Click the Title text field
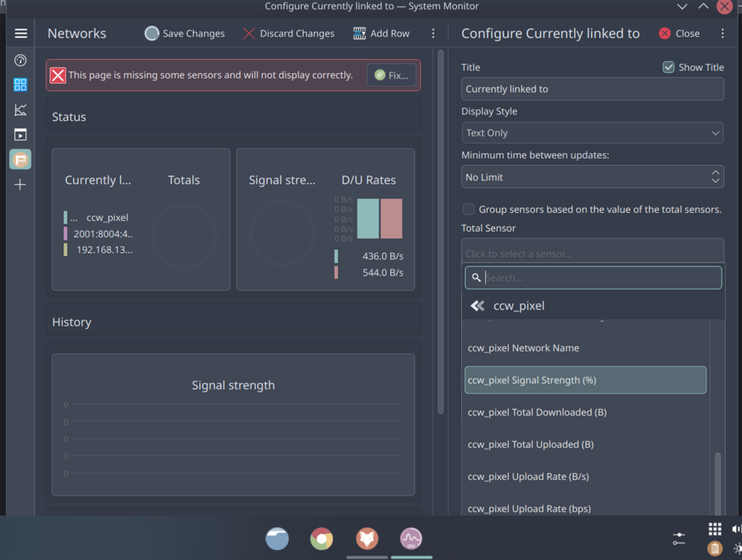This screenshot has height=560, width=742. click(x=592, y=89)
